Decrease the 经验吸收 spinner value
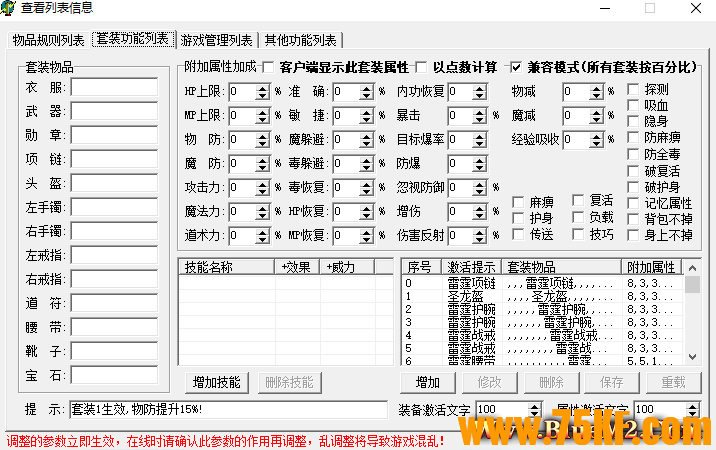The height and width of the screenshot is (450, 716). pyautogui.click(x=599, y=143)
